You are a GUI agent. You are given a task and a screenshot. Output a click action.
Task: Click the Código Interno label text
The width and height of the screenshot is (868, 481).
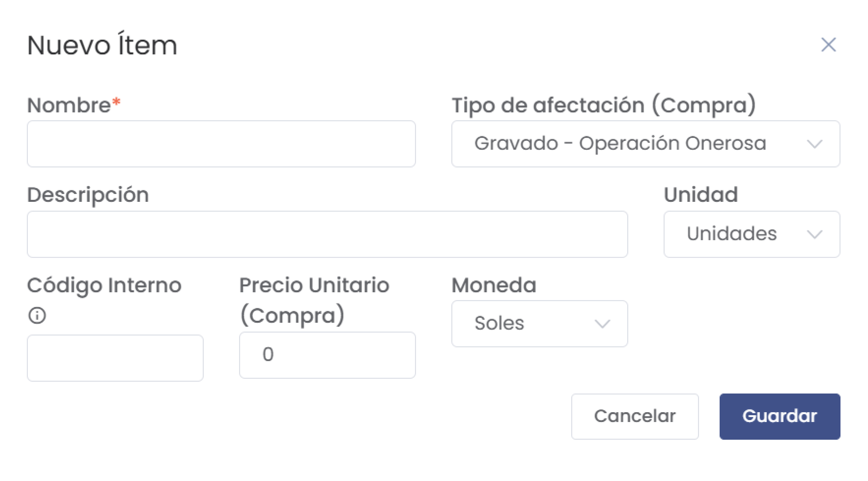[104, 285]
